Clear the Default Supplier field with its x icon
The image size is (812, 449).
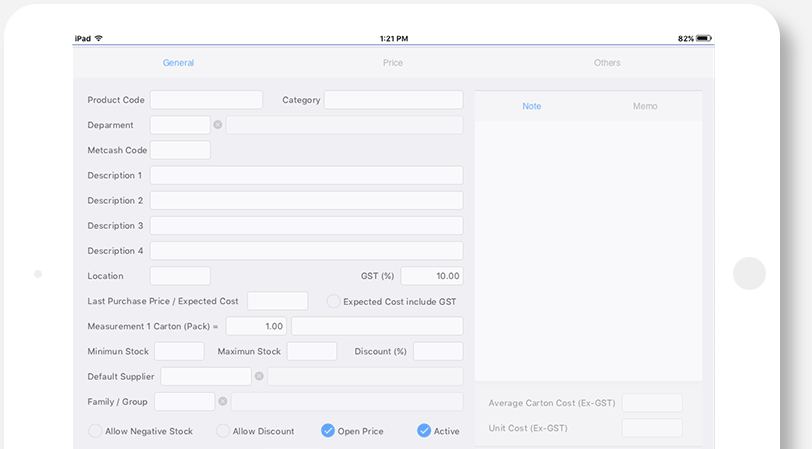click(x=259, y=376)
